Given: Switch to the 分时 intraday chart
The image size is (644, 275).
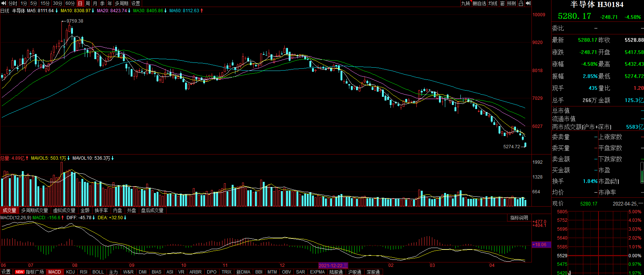Looking at the screenshot, I should [13, 3].
